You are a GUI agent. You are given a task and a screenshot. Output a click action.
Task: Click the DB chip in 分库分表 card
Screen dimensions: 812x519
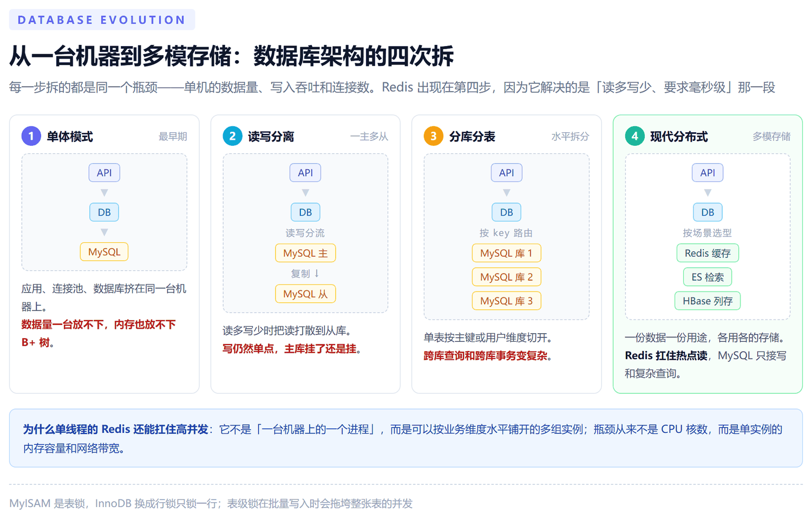tap(507, 212)
